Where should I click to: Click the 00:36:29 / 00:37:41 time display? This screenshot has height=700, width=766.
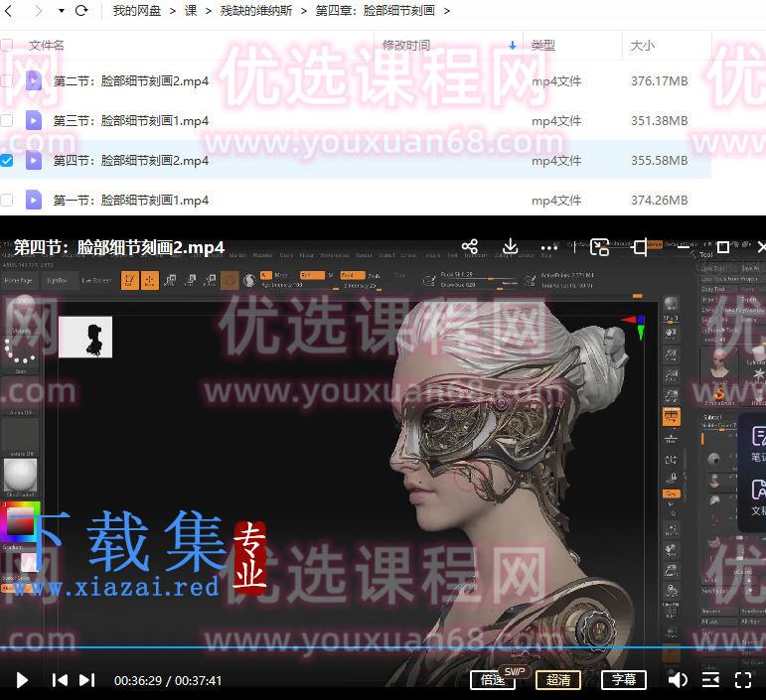[168, 680]
